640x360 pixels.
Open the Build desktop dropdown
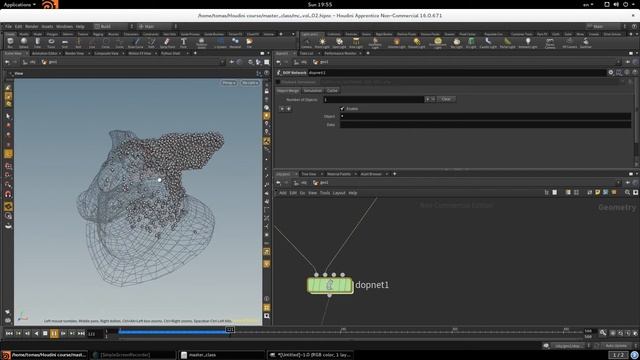[x=114, y=26]
